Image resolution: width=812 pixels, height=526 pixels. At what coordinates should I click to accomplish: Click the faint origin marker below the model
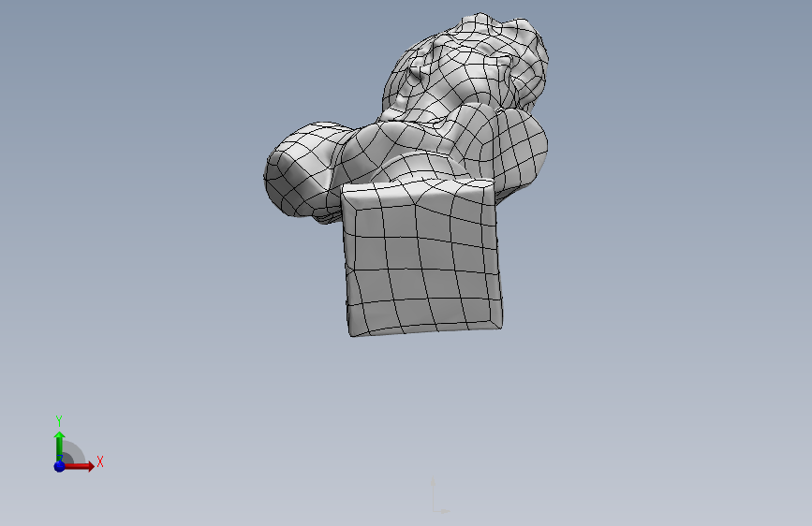[x=439, y=495]
